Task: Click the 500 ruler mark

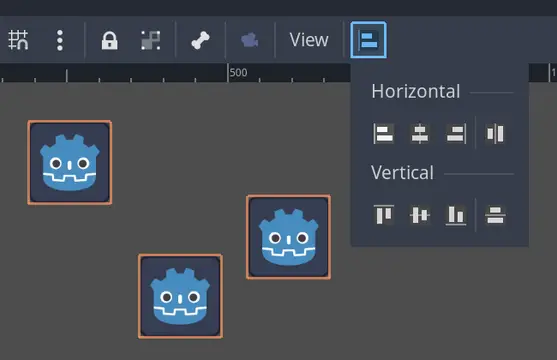Action: tap(238, 72)
